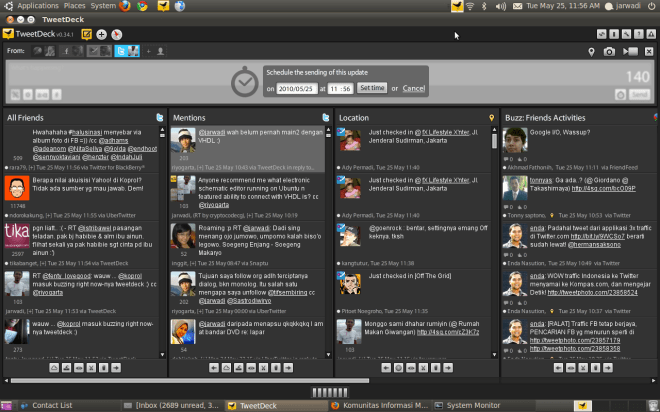660x412 pixels.
Task: Move All Friends column right with arrow button
Action: (116, 368)
